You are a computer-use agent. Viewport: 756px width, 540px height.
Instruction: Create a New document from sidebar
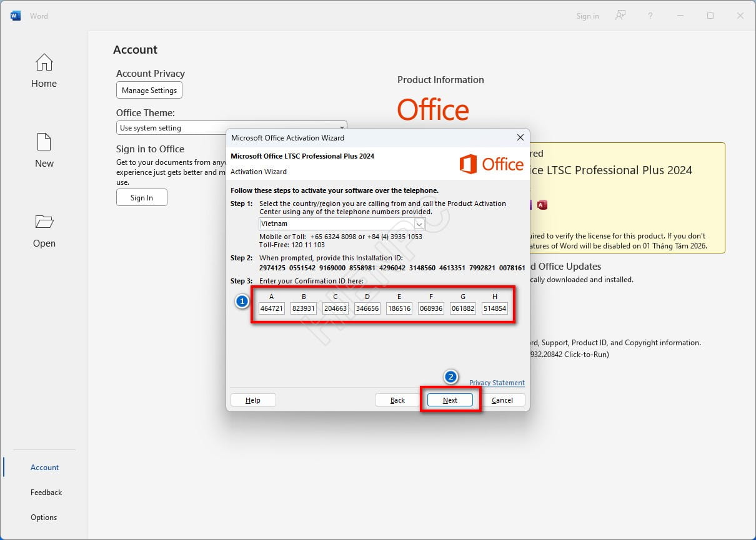click(44, 150)
